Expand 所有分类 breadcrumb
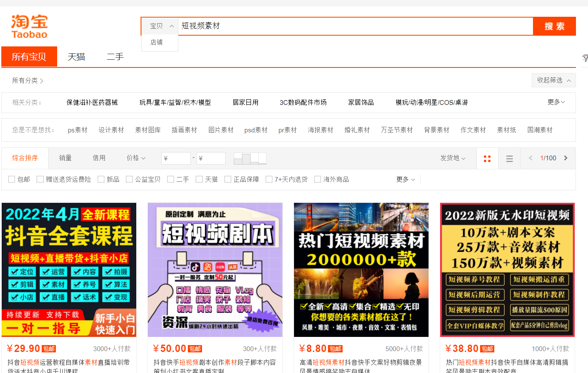The height and width of the screenshot is (373, 588). tap(28, 80)
